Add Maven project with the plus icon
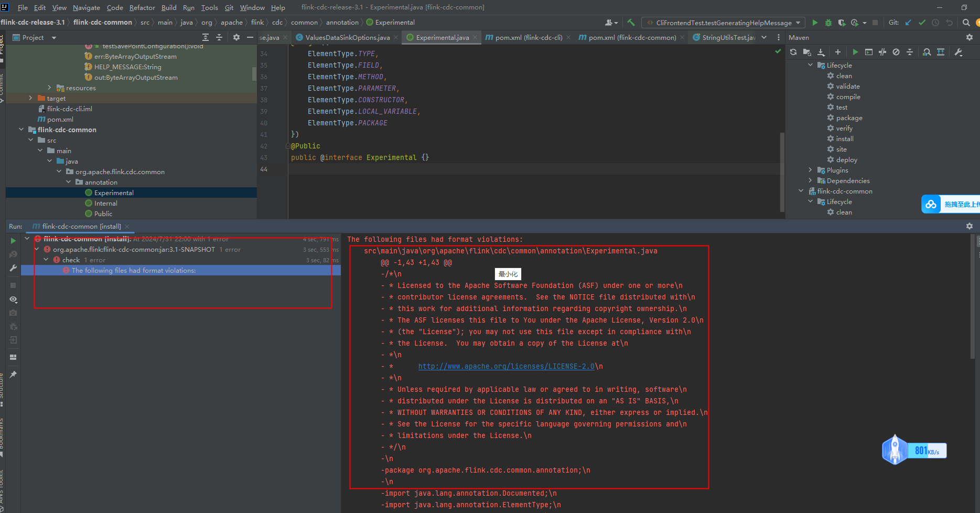Viewport: 980px width, 513px height. click(838, 52)
